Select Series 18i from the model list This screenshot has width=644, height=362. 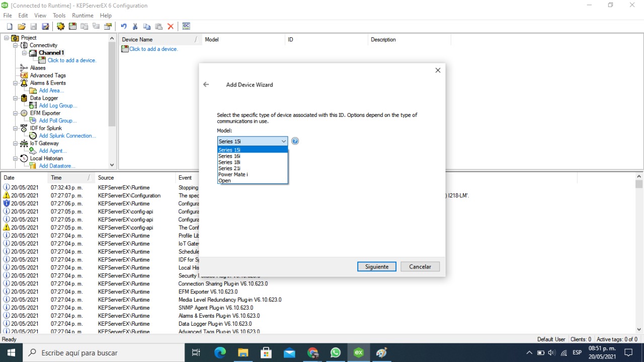coord(230,162)
